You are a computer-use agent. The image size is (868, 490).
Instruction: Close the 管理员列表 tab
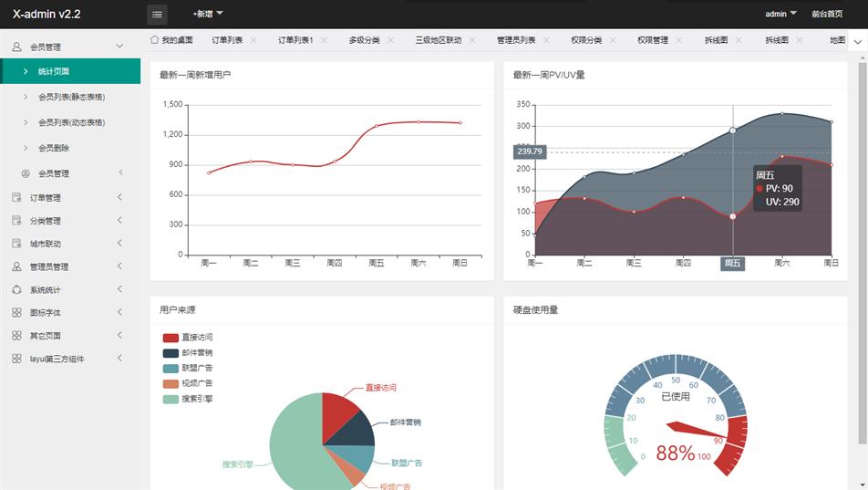tap(546, 40)
